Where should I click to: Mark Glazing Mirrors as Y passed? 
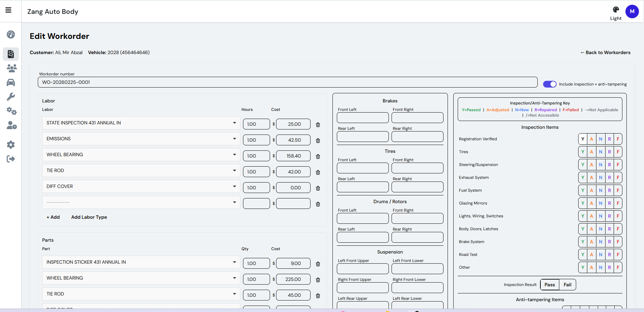pos(583,203)
